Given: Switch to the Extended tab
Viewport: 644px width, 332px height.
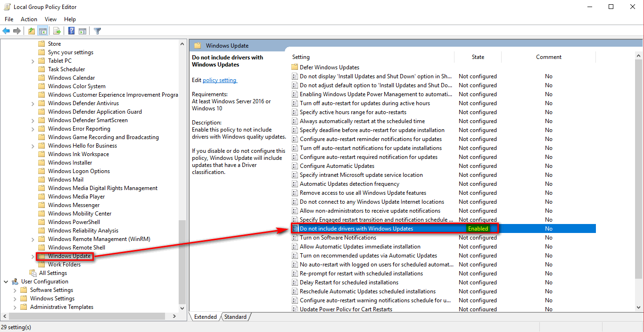Looking at the screenshot, I should pyautogui.click(x=206, y=317).
